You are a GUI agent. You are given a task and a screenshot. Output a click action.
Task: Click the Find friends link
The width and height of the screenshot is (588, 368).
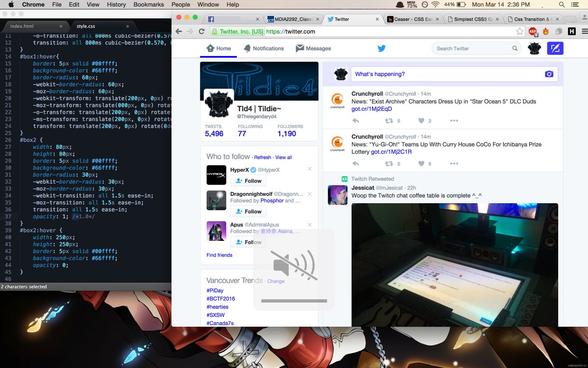click(220, 255)
